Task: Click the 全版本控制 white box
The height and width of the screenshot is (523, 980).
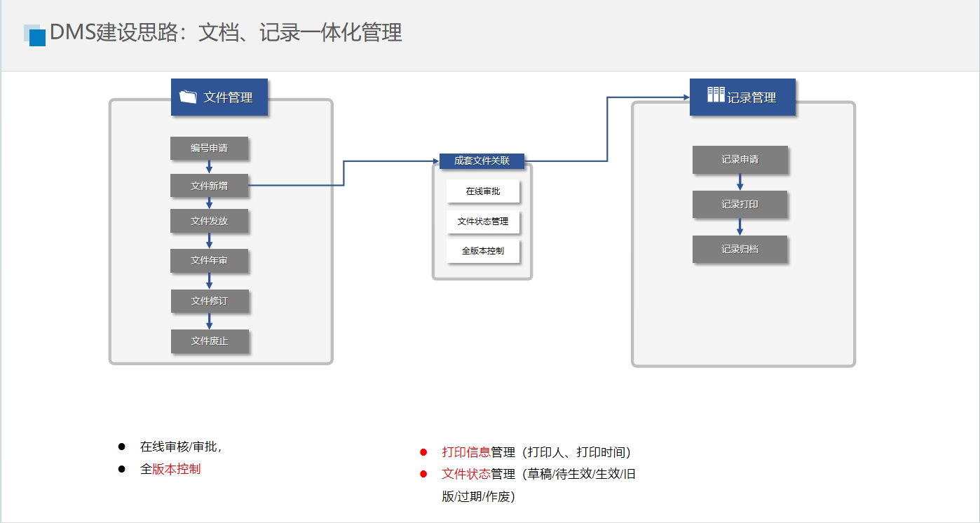Action: 483,250
